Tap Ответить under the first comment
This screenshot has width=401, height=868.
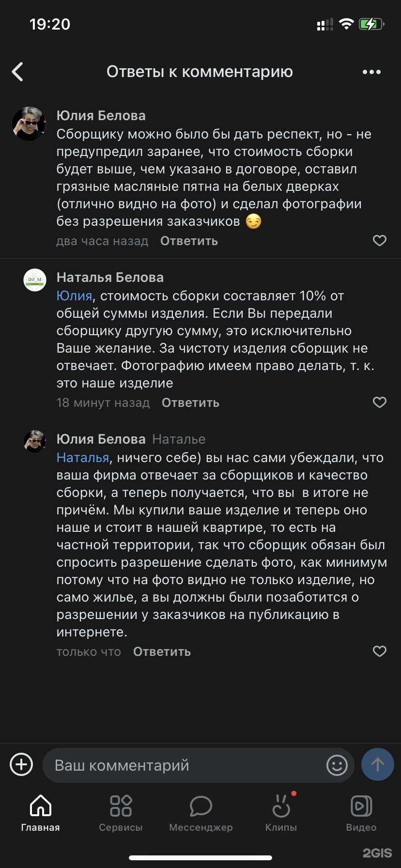(x=188, y=240)
